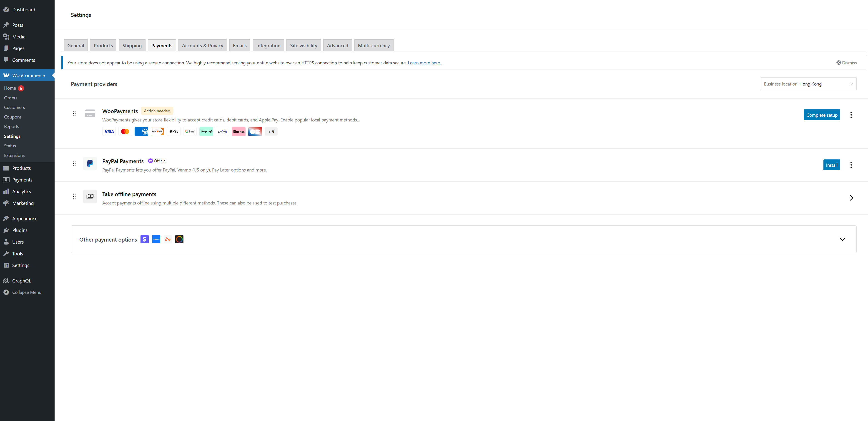Follow the Learn more here link
Viewport: 868px width, 421px height.
click(x=424, y=63)
